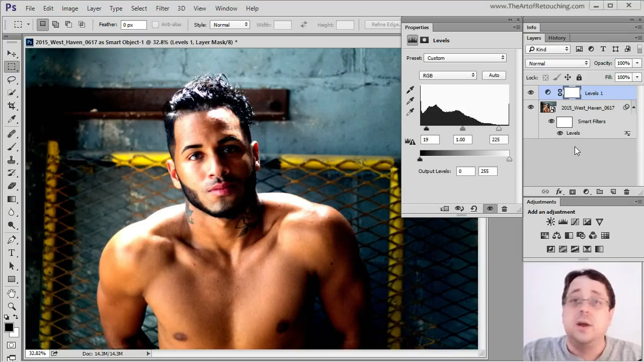Viewport: 644px width, 362px height.
Task: Add a Brightness/Contrast adjustment
Action: (551, 222)
